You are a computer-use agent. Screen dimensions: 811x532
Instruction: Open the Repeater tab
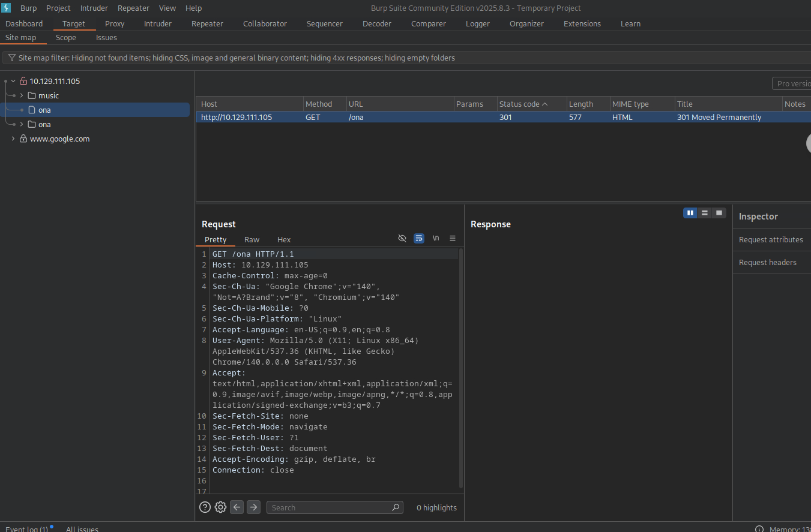(207, 23)
